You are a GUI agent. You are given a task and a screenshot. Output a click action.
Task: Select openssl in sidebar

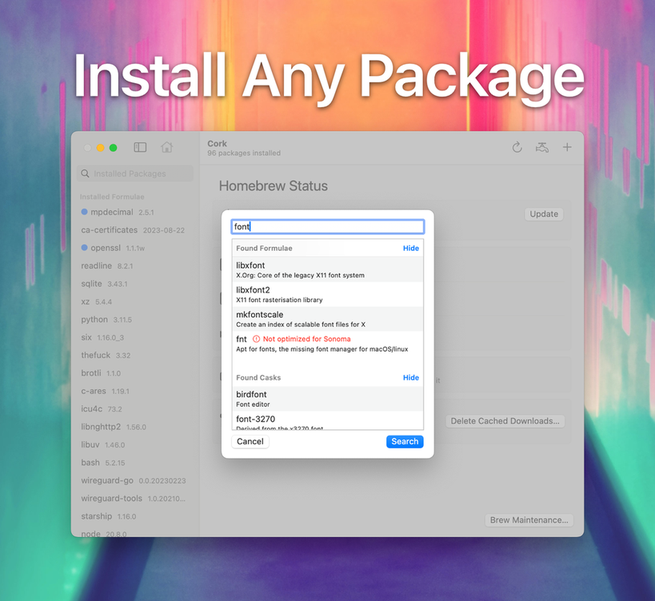point(135,248)
